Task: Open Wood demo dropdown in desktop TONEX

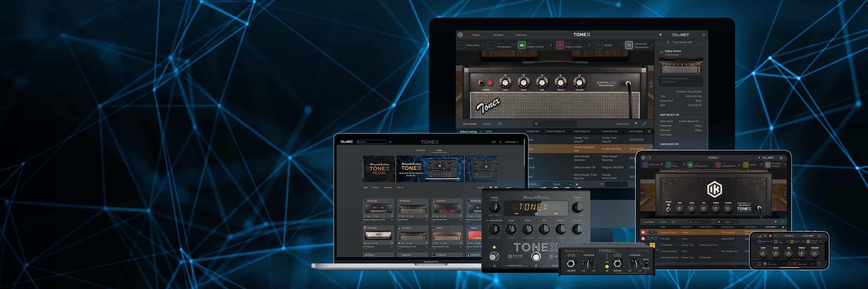Action: pyautogui.click(x=557, y=184)
